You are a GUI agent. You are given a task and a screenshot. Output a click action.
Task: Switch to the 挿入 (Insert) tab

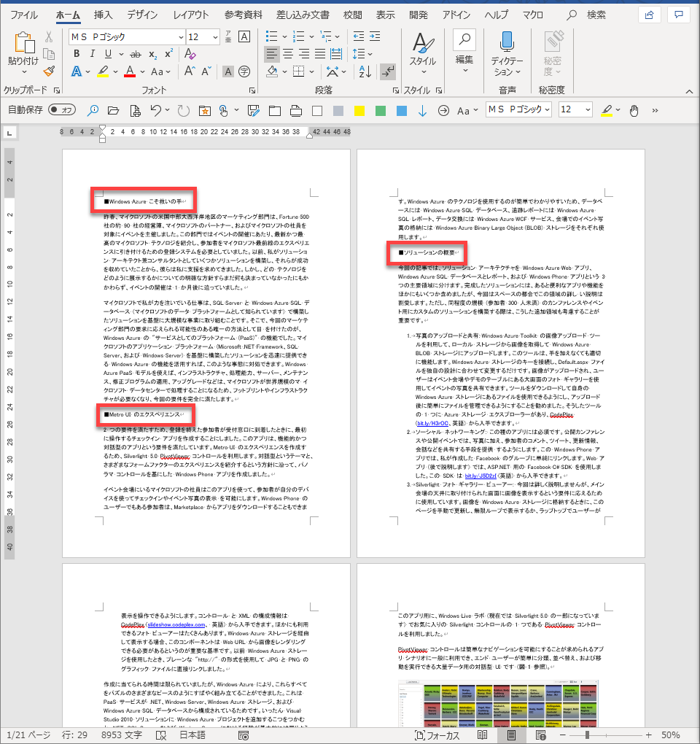[103, 15]
